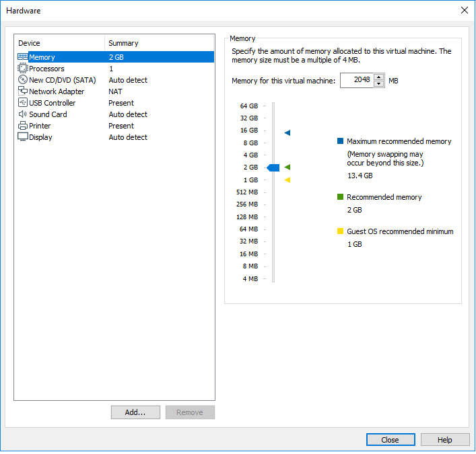Click the 2 GB summary for Memory
The height and width of the screenshot is (454, 476).
click(x=116, y=57)
